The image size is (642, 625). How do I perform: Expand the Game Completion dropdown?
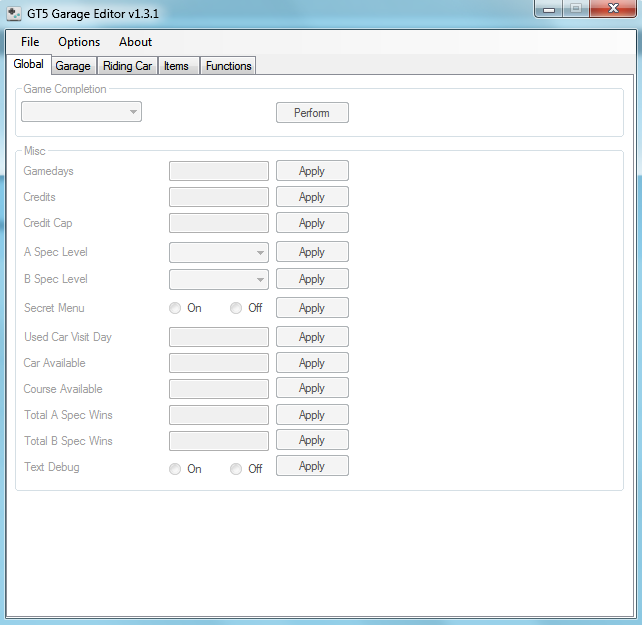[x=81, y=112]
